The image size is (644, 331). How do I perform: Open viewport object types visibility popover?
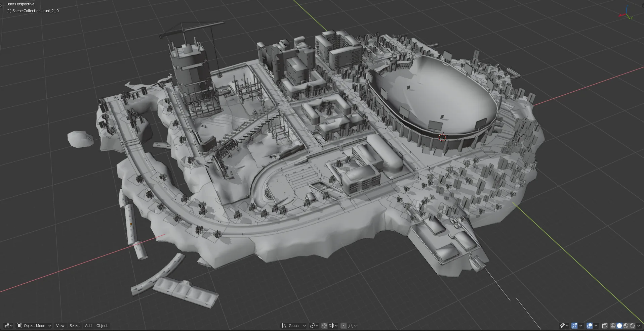564,326
